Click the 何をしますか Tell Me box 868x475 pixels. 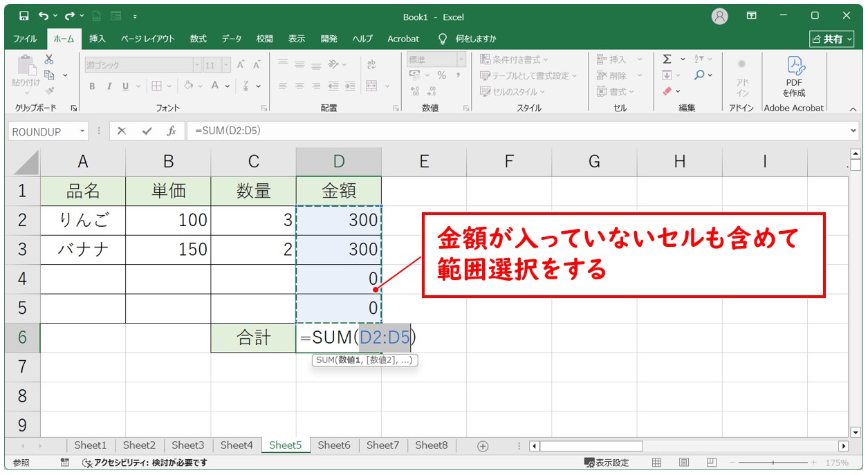(x=468, y=39)
